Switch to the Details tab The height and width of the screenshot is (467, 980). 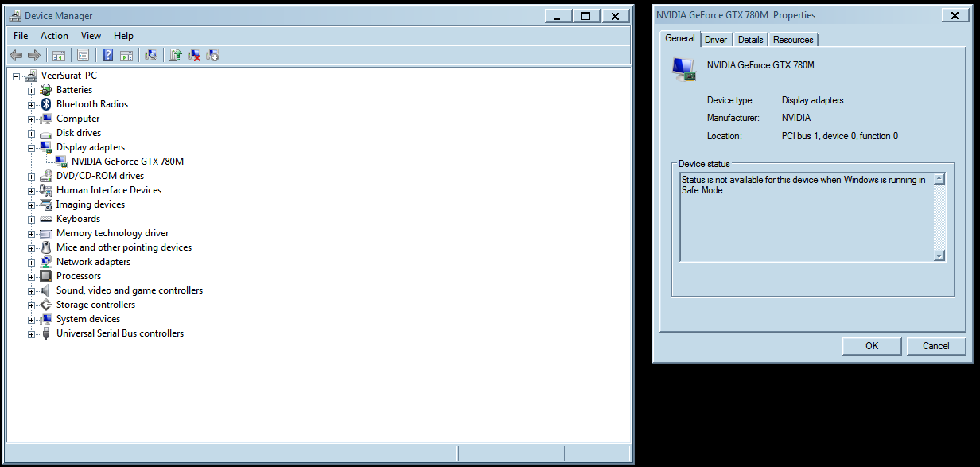[x=750, y=40]
